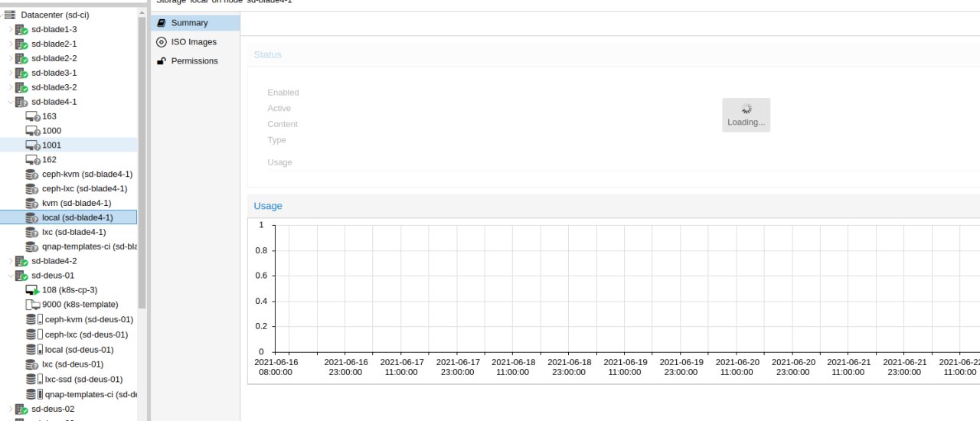
Task: Collapse the sd-blade4-1 node
Action: tap(10, 102)
